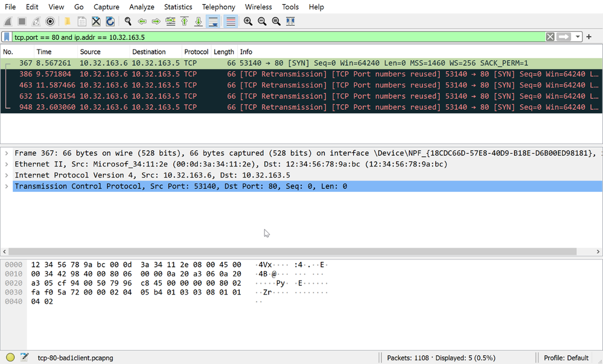Jump to the last packet
The width and height of the screenshot is (603, 364).
(199, 22)
